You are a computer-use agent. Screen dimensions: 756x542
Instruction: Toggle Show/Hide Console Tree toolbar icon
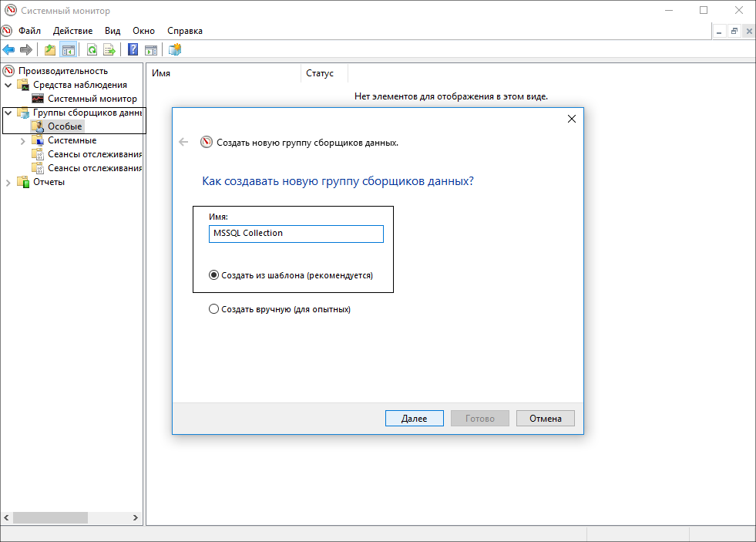[68, 50]
